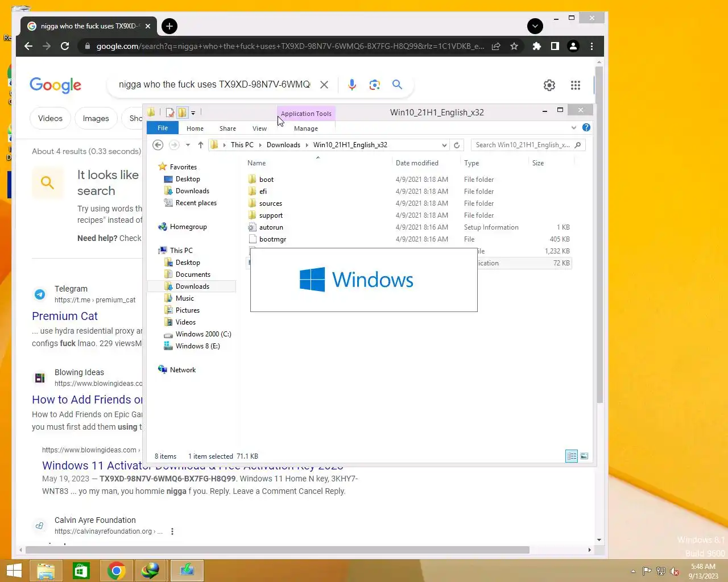Screen dimensions: 728x582
Task: Show hidden tray icons arrow
Action: 633,571
